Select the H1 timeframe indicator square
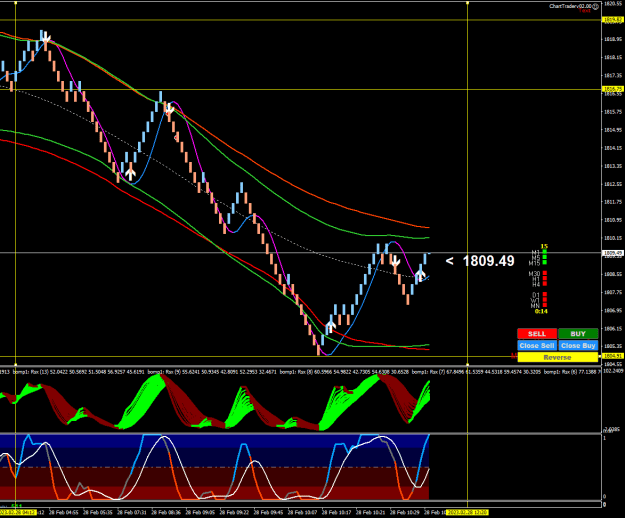The height and width of the screenshot is (518, 625). click(544, 279)
